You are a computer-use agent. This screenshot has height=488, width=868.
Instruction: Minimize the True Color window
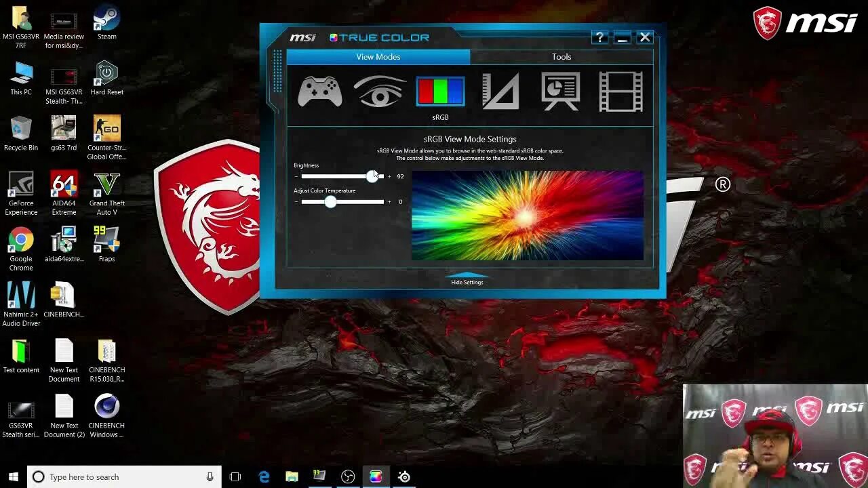pos(623,37)
